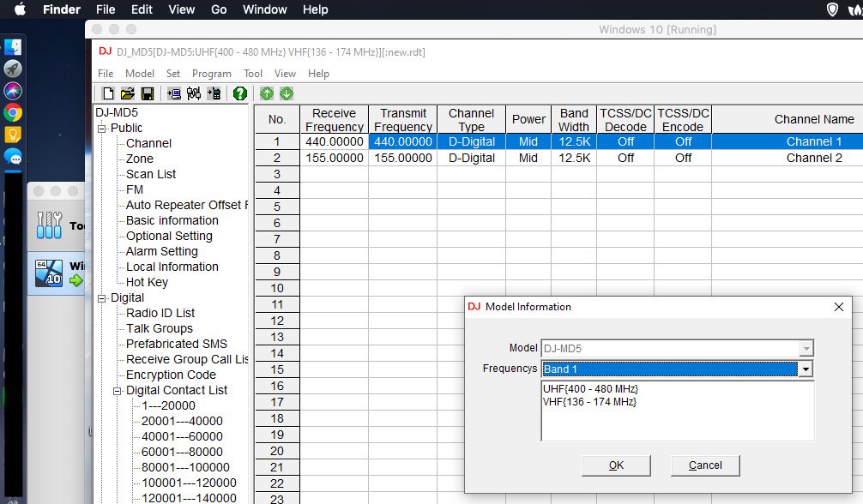Open Launchpad rocket icon in Dock
Viewport: 863px width, 504px height.
click(13, 69)
